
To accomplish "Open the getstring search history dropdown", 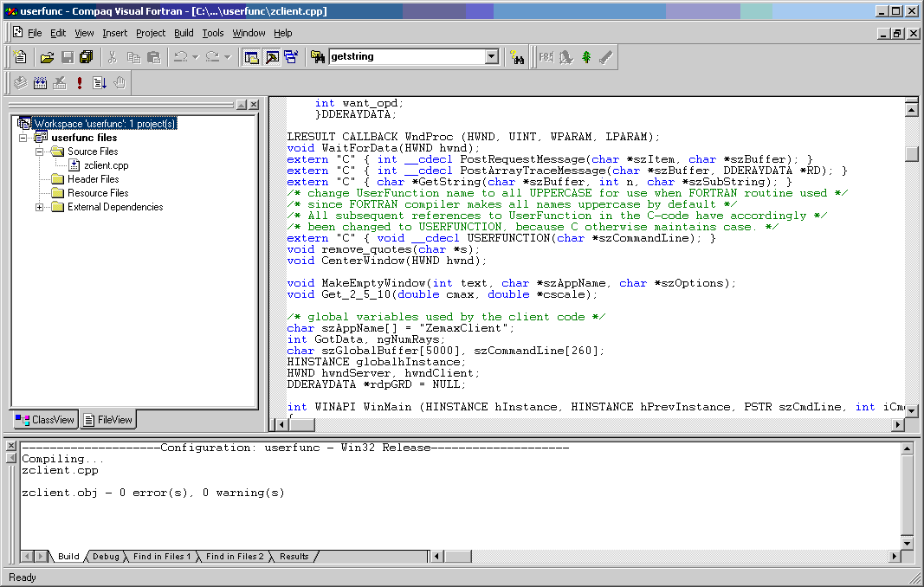I will [x=492, y=55].
